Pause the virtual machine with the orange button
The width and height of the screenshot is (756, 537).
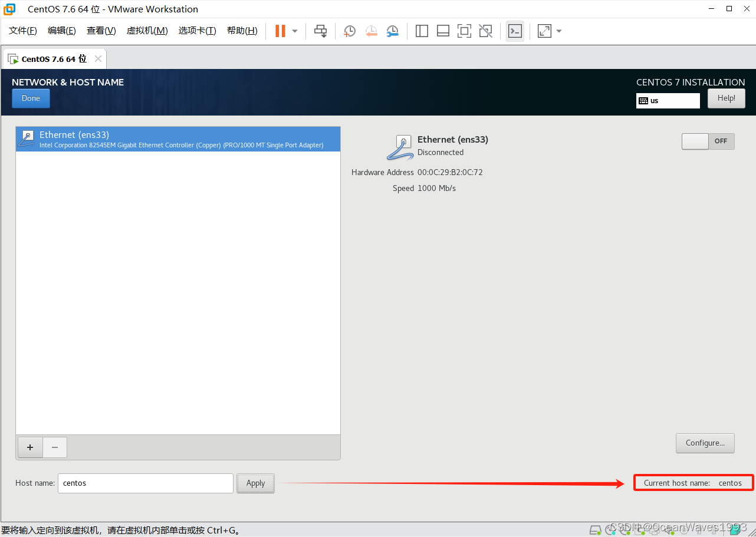[x=280, y=31]
